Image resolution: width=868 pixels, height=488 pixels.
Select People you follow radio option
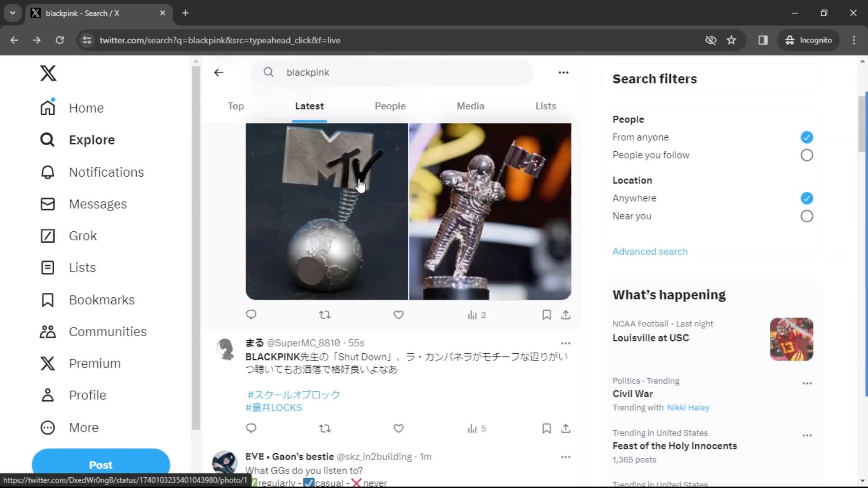point(807,155)
